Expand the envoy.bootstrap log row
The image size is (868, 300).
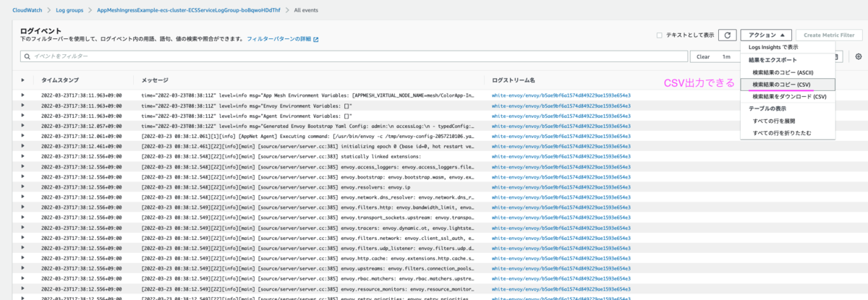click(x=23, y=176)
